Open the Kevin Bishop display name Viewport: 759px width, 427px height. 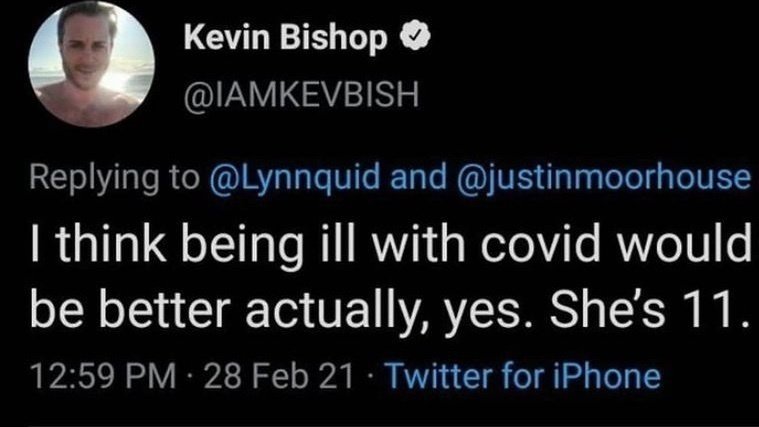tap(288, 40)
